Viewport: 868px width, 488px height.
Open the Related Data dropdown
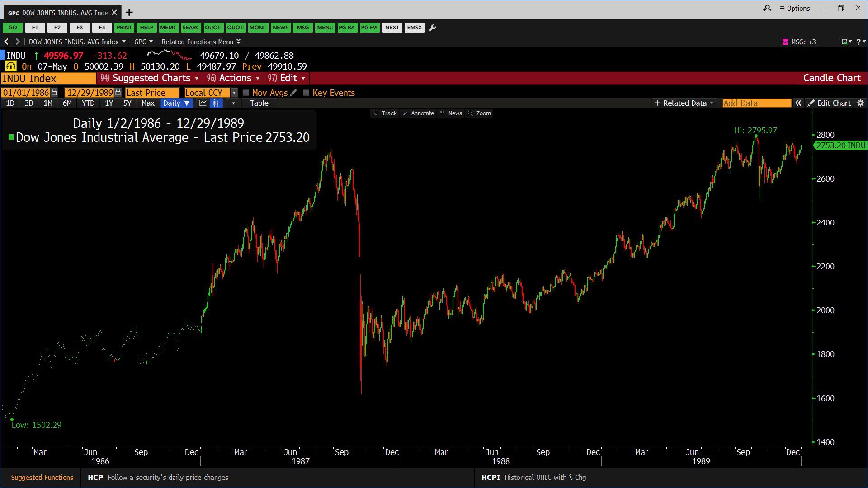tap(684, 103)
